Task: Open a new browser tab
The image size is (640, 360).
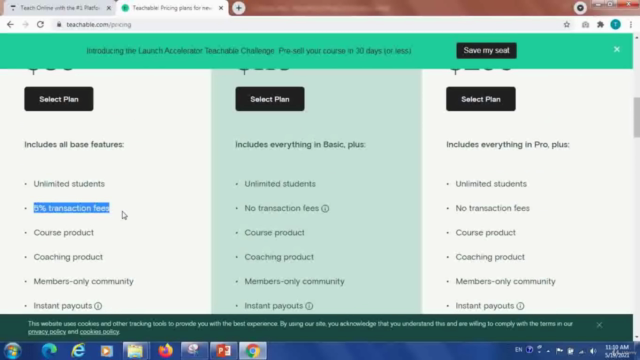Action: 239,8
